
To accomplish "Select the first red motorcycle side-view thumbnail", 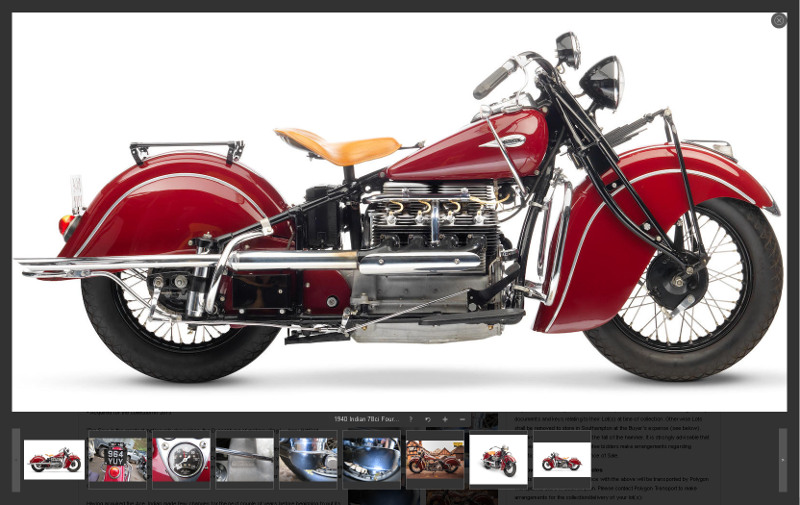I will (54, 460).
